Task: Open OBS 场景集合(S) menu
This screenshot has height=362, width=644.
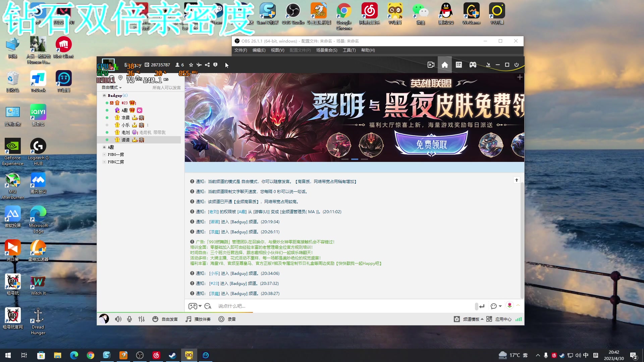Action: [327, 50]
